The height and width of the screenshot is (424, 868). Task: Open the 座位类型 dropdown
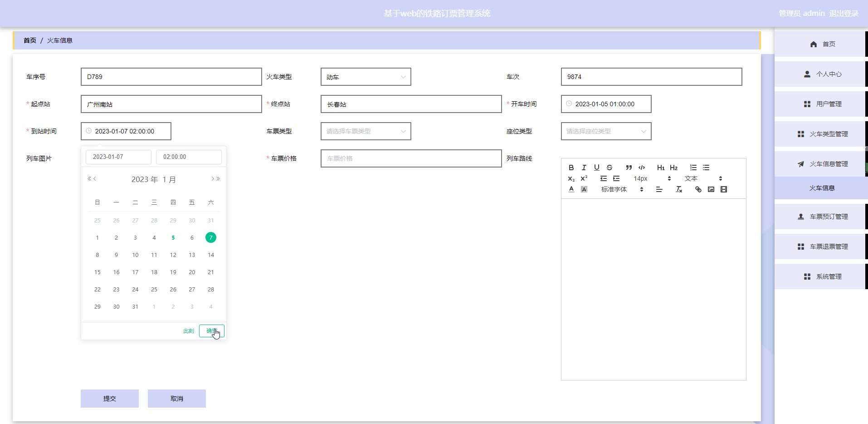(x=606, y=131)
